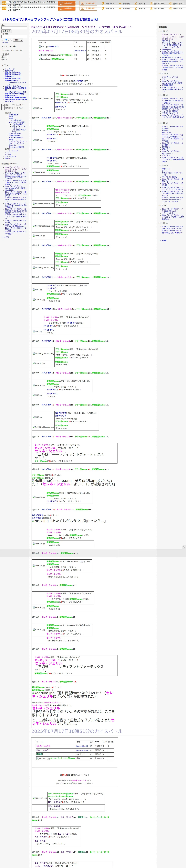Close the banner ad with X

point(184,547)
